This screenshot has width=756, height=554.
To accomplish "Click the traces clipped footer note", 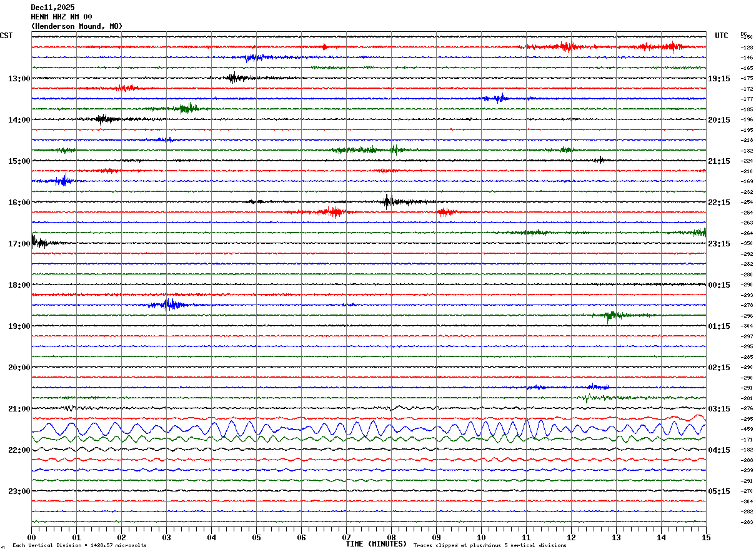I will click(x=490, y=545).
